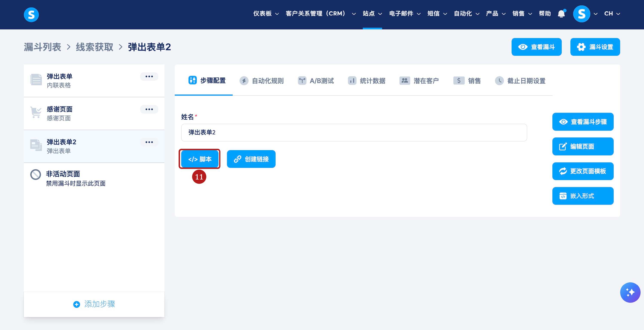Click the 非活动页面 disabled-circle icon
This screenshot has width=644, height=330.
point(35,175)
